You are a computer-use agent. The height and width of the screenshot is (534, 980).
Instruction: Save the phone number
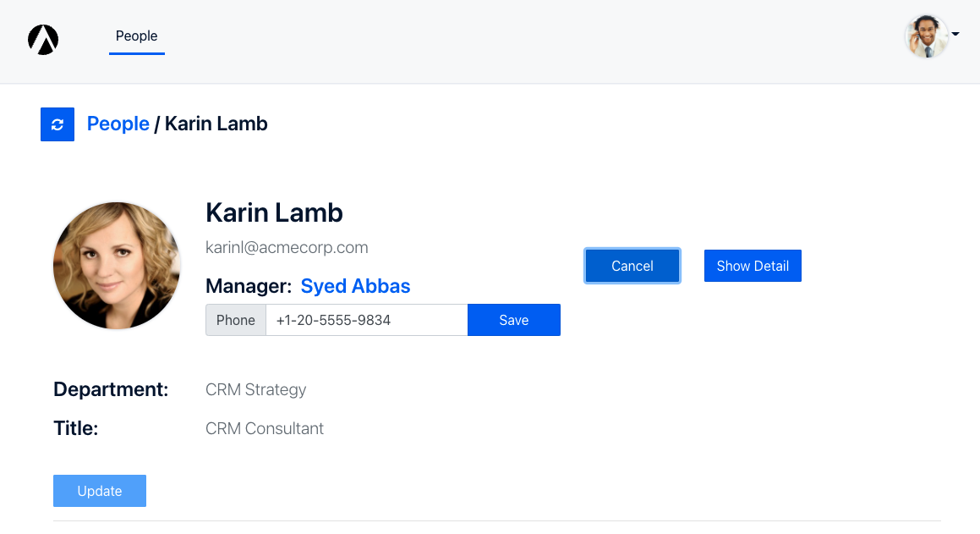pyautogui.click(x=513, y=320)
